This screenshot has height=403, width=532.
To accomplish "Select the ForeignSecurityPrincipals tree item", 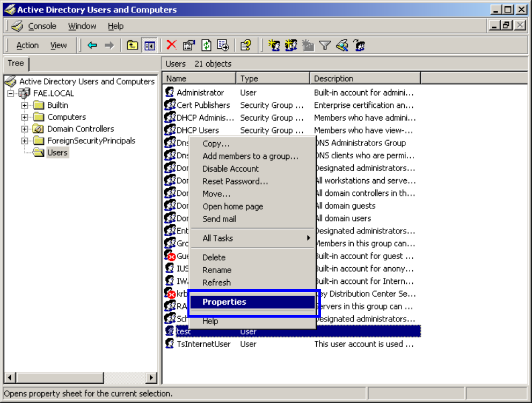I will [91, 141].
